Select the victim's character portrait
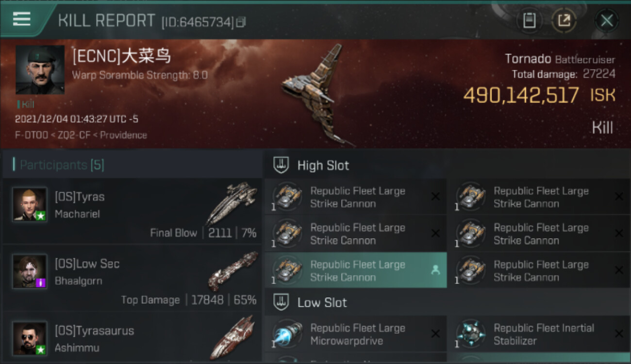Screen dimensions: 631x364 (40, 70)
